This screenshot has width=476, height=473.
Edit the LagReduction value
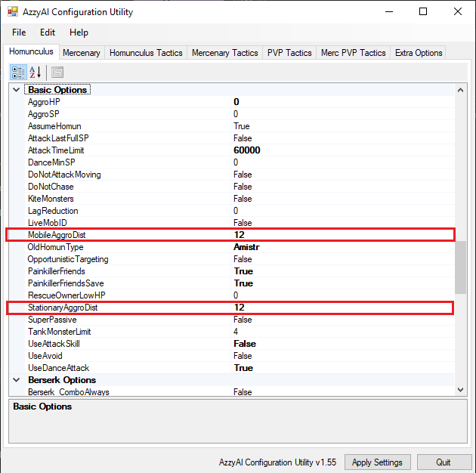coord(342,211)
